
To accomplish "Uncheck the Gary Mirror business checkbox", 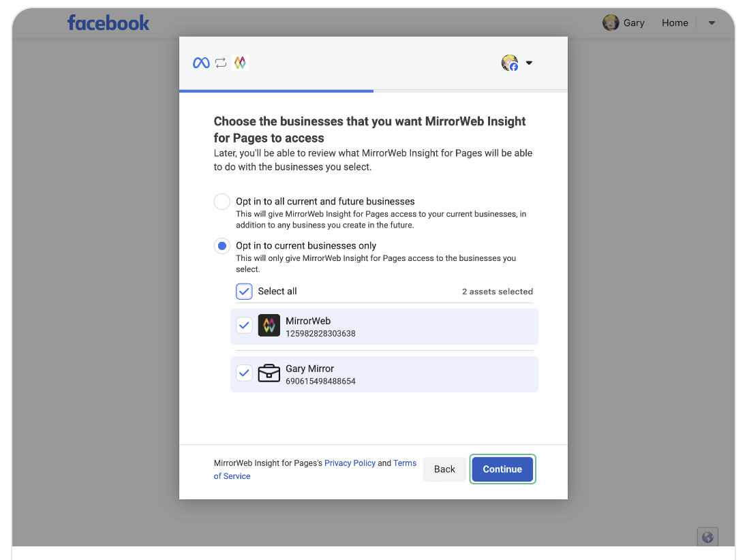I will 244,373.
